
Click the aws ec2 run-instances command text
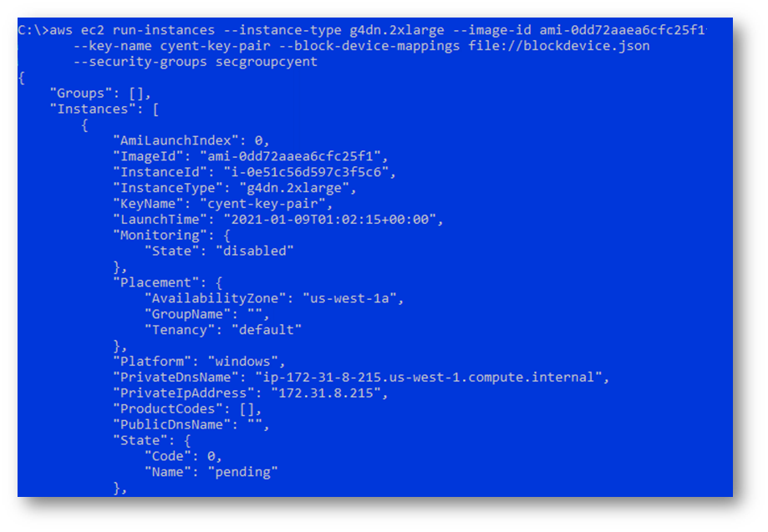tap(132, 30)
